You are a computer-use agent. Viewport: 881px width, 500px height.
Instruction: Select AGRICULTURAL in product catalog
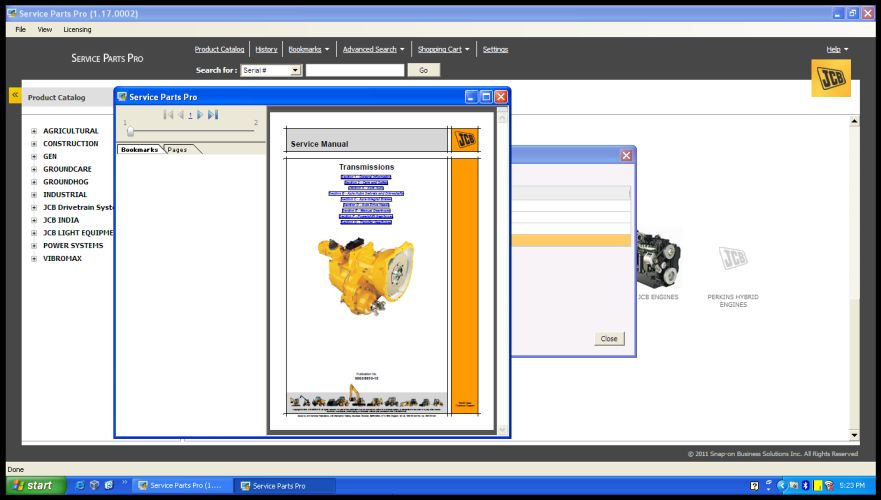pyautogui.click(x=71, y=131)
